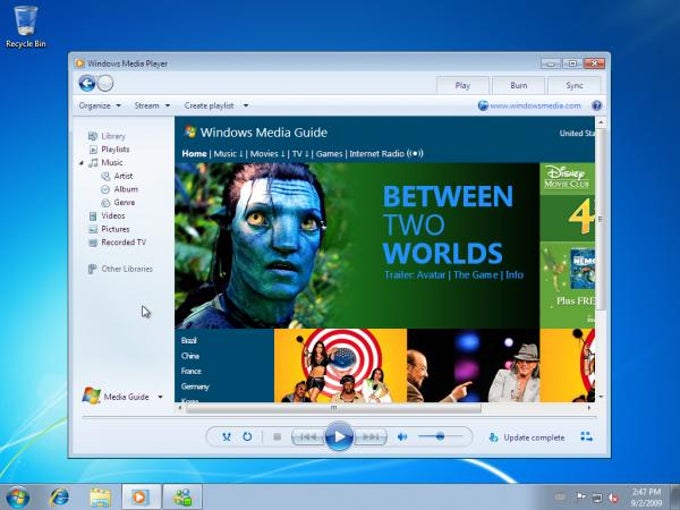Click the Play button
680x510 pixels.
339,436
